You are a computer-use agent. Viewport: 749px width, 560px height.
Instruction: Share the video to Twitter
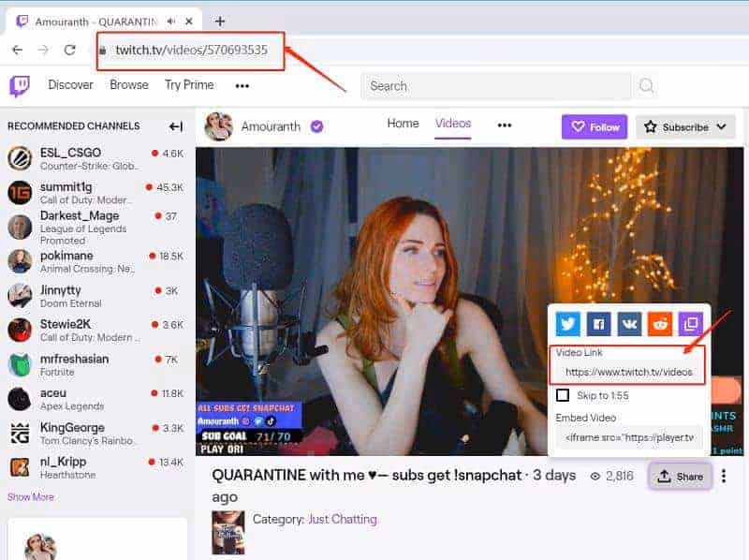[567, 324]
